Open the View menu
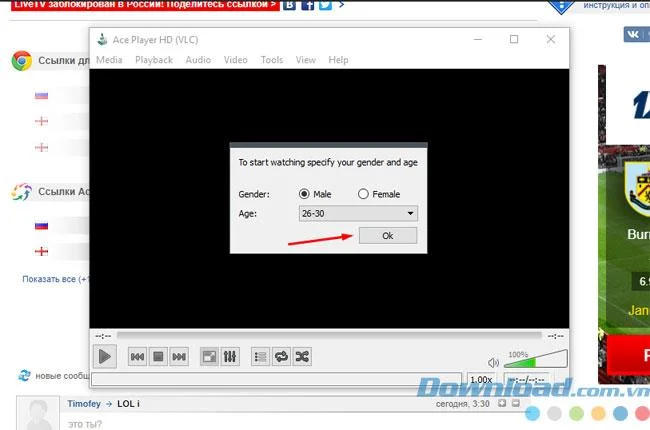This screenshot has width=650, height=430. point(306,60)
